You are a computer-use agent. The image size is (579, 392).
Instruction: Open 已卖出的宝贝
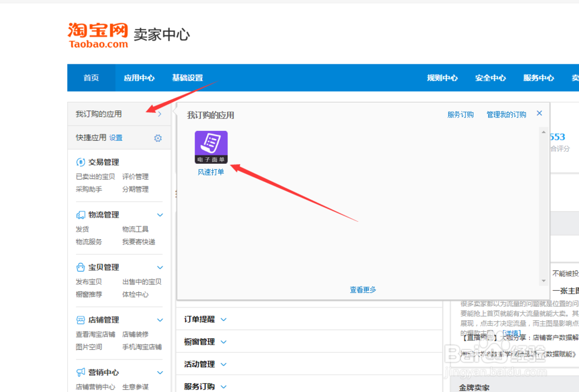coord(96,177)
